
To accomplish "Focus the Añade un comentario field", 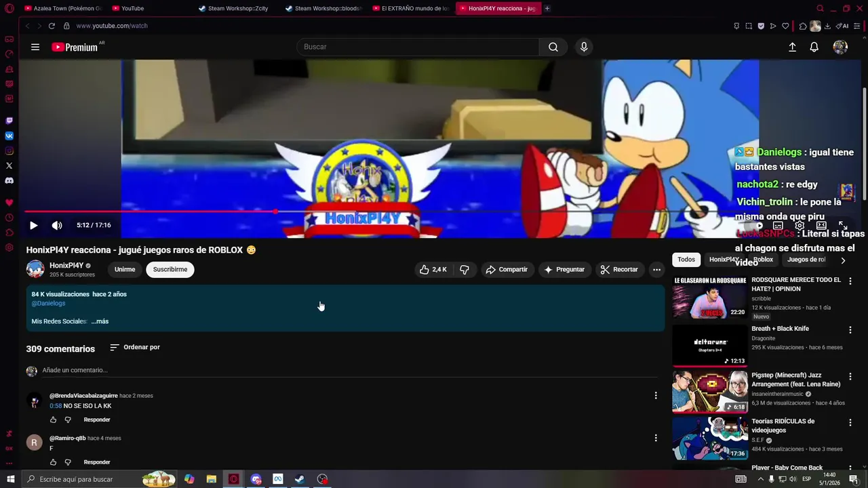I will (349, 370).
